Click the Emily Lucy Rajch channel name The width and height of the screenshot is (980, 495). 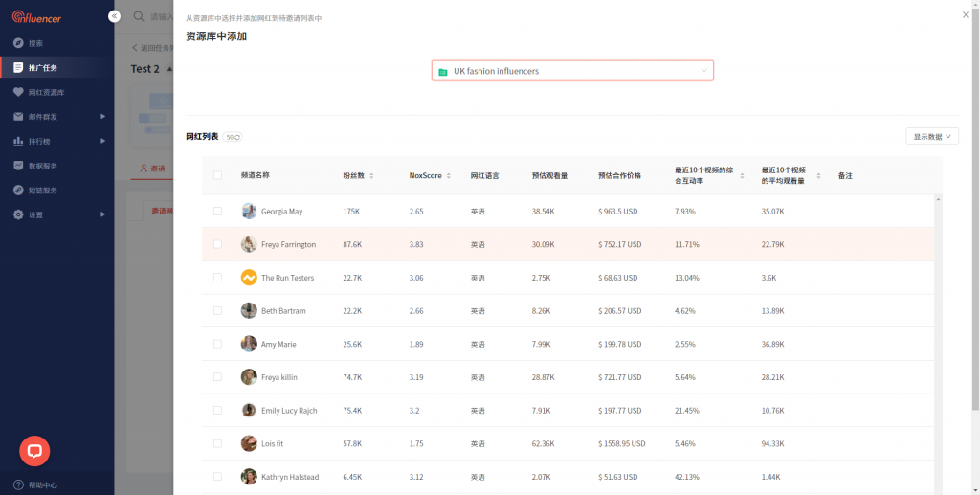tap(288, 411)
